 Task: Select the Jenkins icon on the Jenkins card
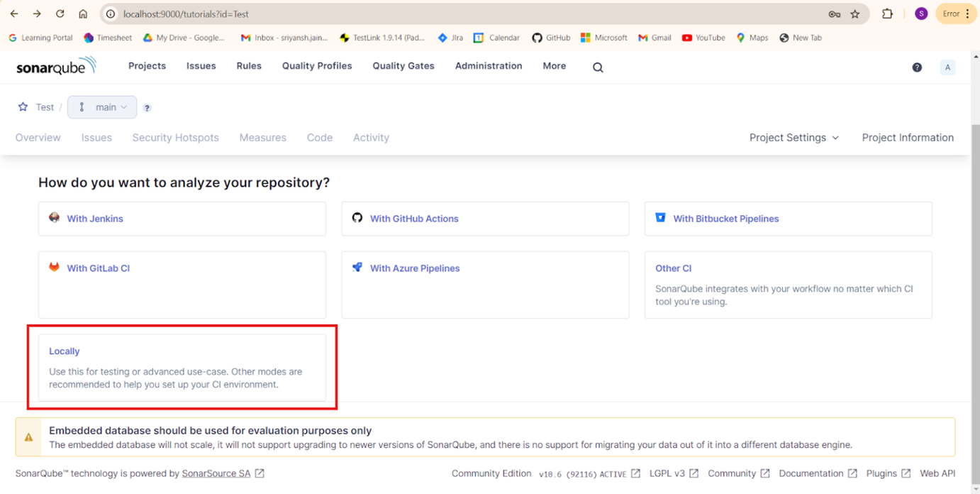point(55,218)
